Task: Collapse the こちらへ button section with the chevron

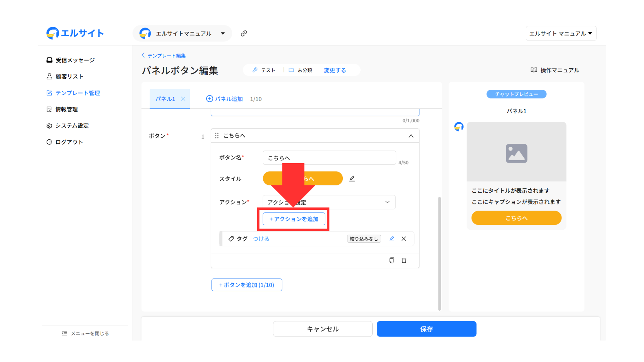Action: tap(411, 136)
